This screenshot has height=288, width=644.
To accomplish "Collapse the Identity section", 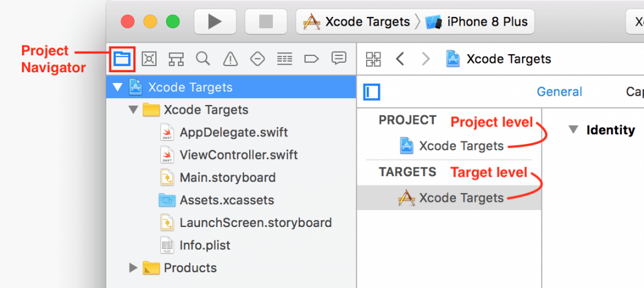I will click(572, 130).
